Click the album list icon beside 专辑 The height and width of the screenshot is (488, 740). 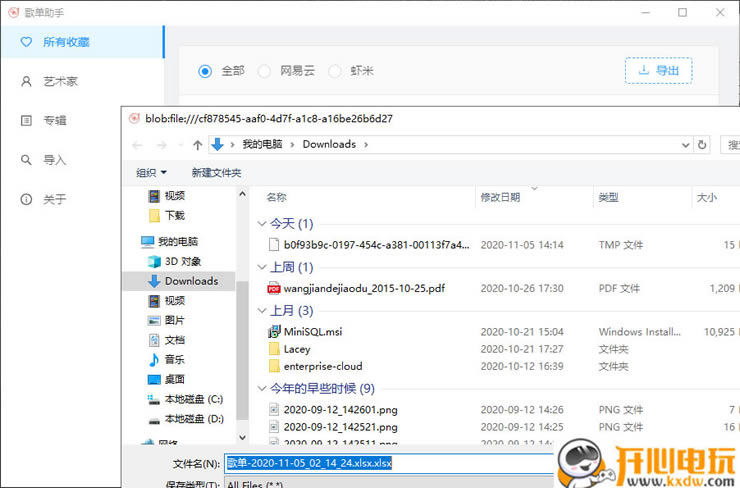click(x=26, y=120)
